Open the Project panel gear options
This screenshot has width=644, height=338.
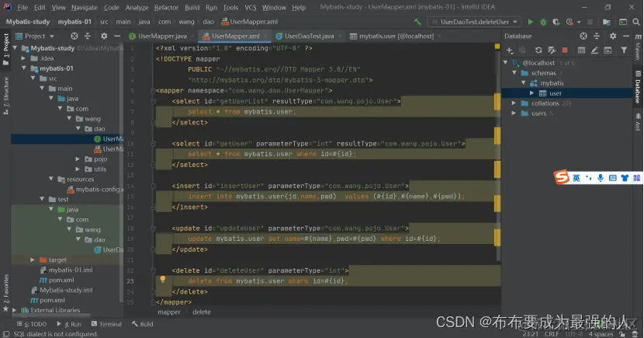click(x=104, y=37)
